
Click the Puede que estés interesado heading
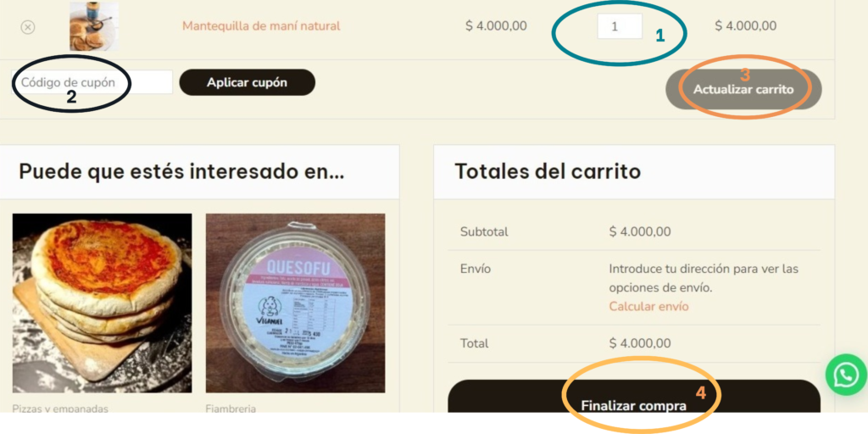181,171
